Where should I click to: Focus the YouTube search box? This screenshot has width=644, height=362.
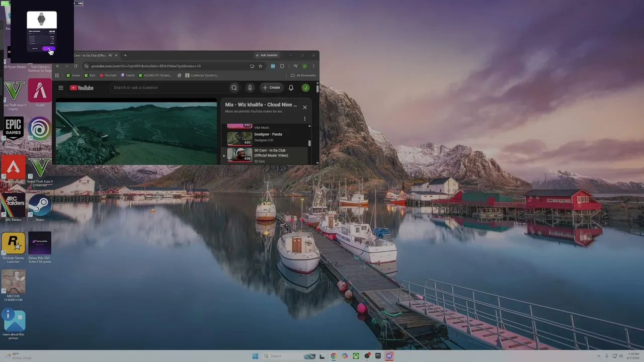coord(169,87)
